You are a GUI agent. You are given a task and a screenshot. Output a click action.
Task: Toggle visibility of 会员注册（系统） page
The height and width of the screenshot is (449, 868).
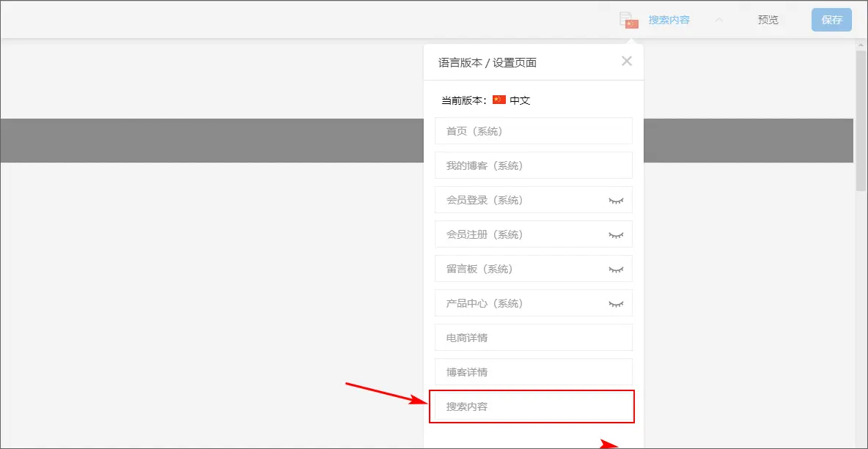click(616, 234)
